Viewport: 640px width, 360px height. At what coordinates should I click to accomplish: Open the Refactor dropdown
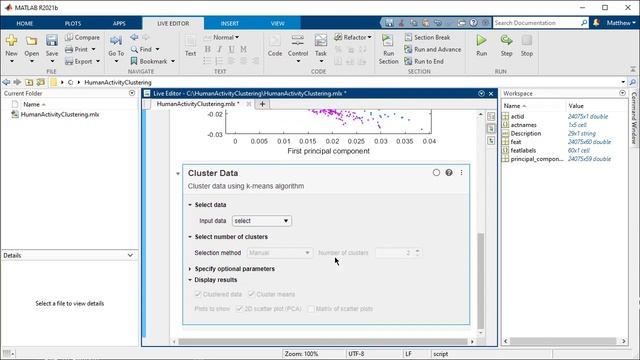pyautogui.click(x=353, y=37)
